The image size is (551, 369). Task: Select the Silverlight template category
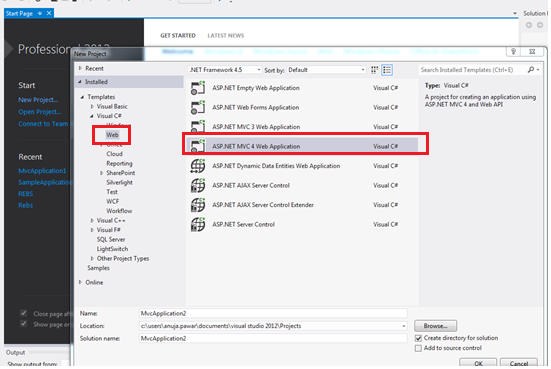pos(119,182)
